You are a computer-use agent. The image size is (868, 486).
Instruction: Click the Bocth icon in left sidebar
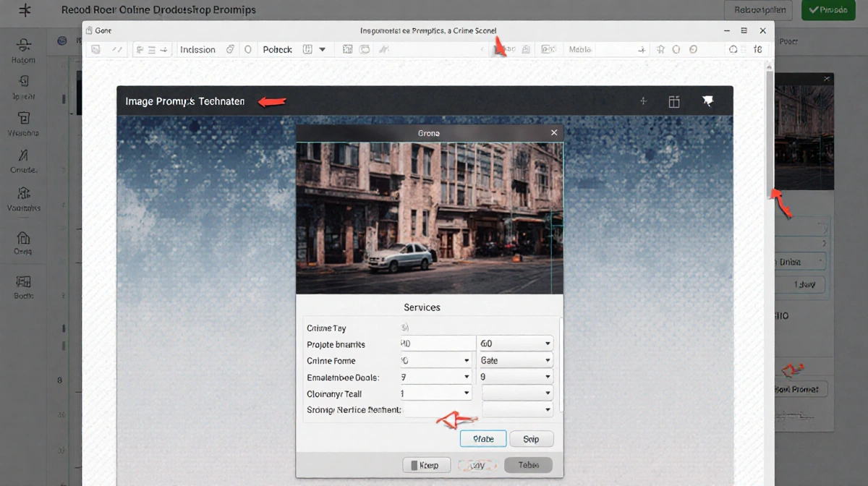pos(23,282)
